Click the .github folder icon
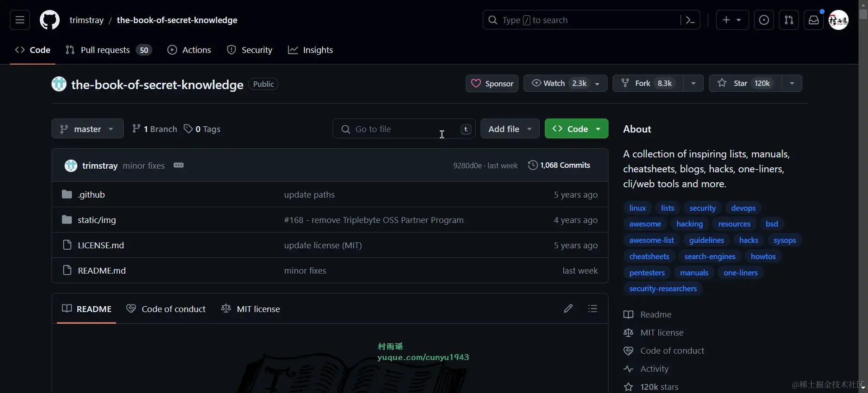This screenshot has height=393, width=868. [67, 194]
